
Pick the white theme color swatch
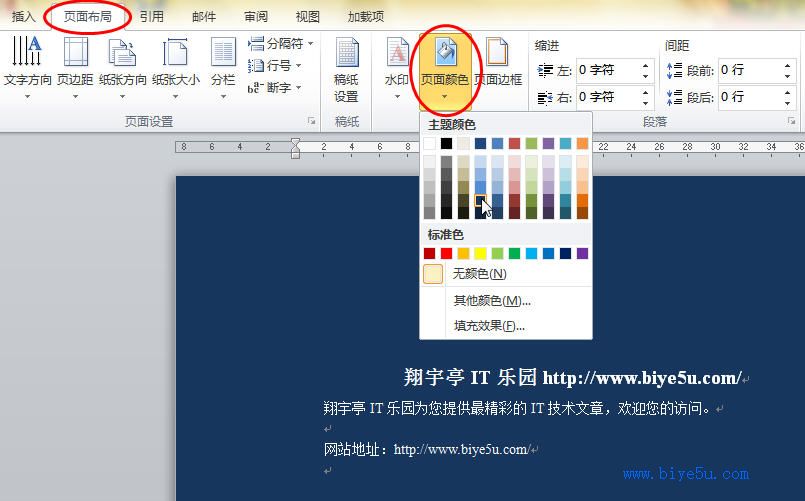coord(430,143)
